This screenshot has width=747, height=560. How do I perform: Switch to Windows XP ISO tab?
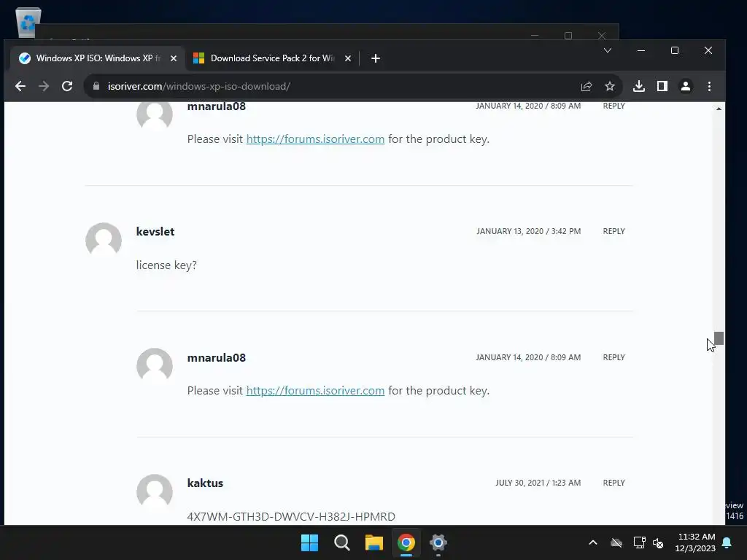tap(97, 58)
